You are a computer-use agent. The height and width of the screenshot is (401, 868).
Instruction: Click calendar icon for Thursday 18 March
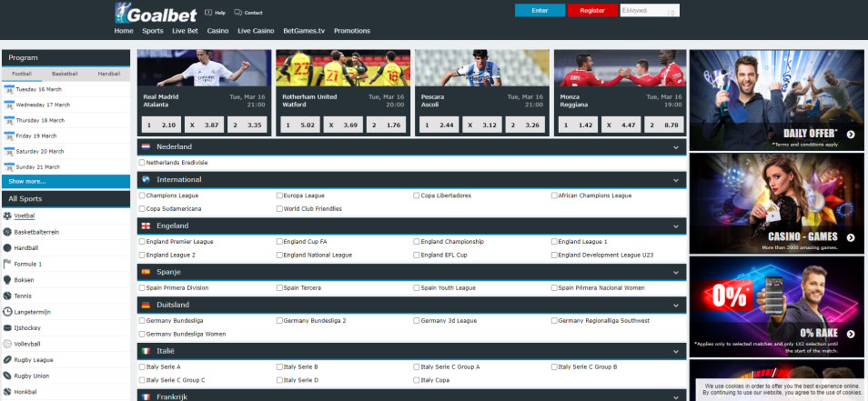[8, 120]
